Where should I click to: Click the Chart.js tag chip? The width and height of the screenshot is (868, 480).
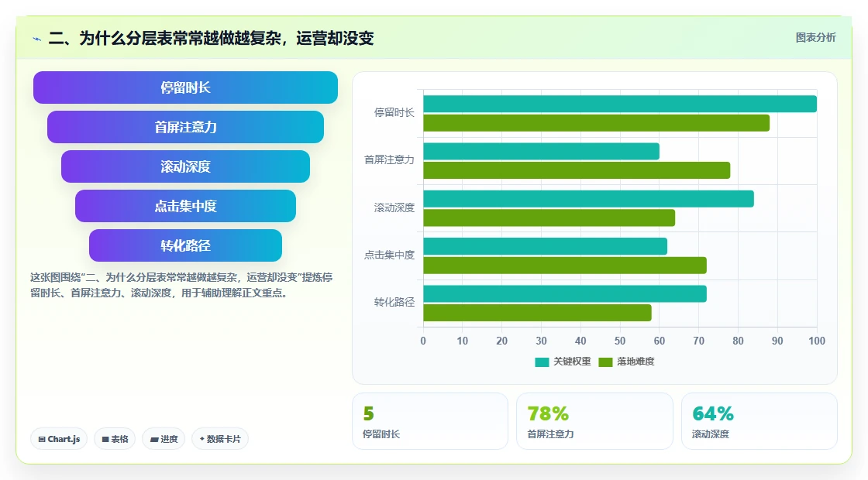click(59, 439)
